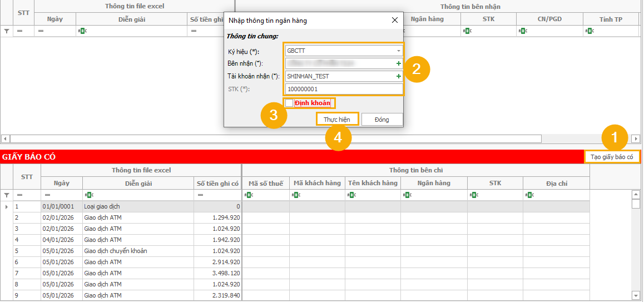
Task: Click the ABC filter icon under Mã số thuế
Action: click(248, 195)
